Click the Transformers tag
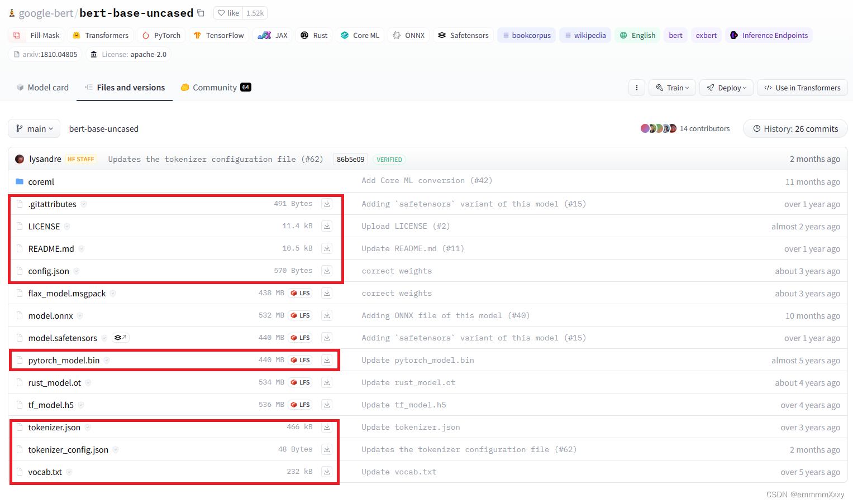Screen dimensions: 853x504 (x=101, y=35)
